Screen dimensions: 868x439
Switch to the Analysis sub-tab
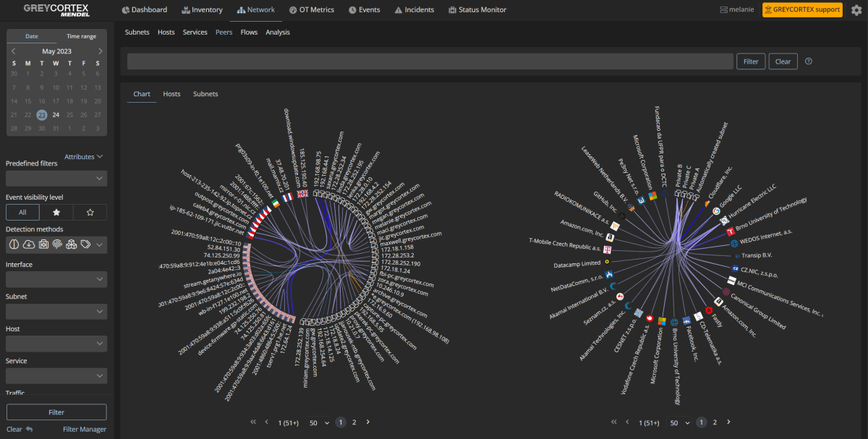pos(278,33)
